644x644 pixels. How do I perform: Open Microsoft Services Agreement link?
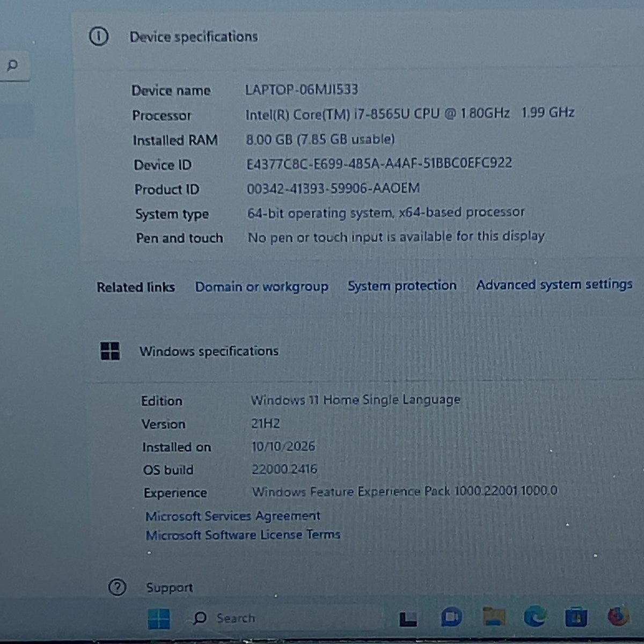point(233,516)
